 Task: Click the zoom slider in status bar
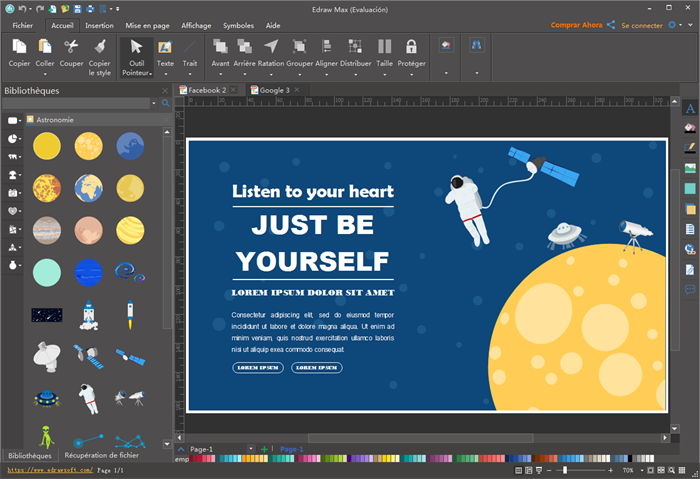(565, 470)
